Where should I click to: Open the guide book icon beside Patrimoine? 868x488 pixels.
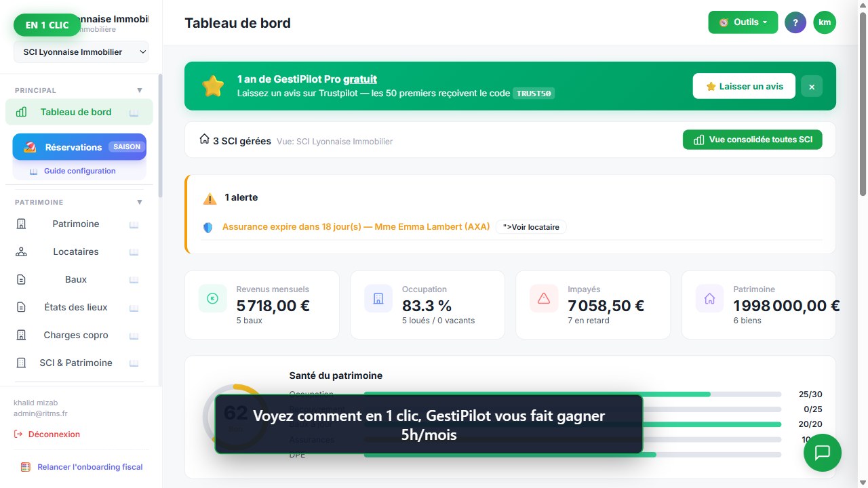coord(134,224)
